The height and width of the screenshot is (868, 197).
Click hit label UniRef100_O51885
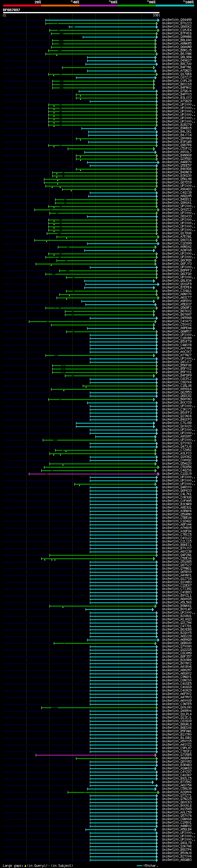177,561
